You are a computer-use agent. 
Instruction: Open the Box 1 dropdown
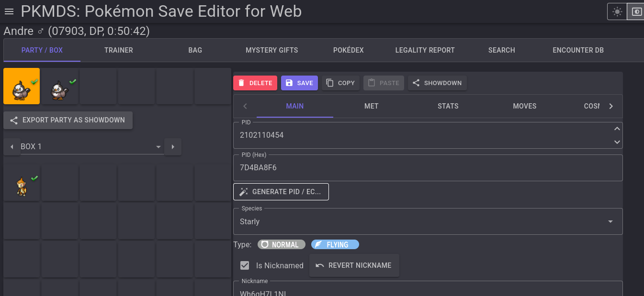(91, 147)
